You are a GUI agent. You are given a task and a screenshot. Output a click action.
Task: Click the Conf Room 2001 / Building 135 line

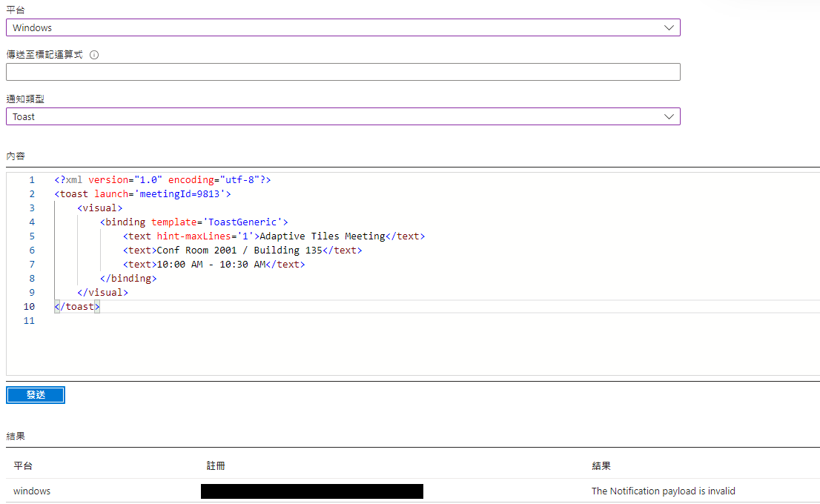[242, 251]
